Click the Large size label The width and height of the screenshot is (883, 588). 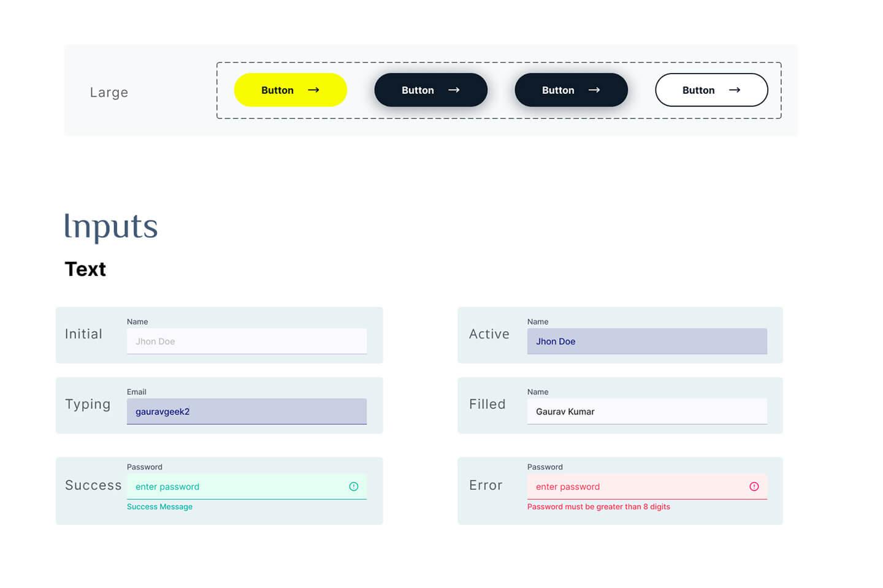pyautogui.click(x=109, y=93)
